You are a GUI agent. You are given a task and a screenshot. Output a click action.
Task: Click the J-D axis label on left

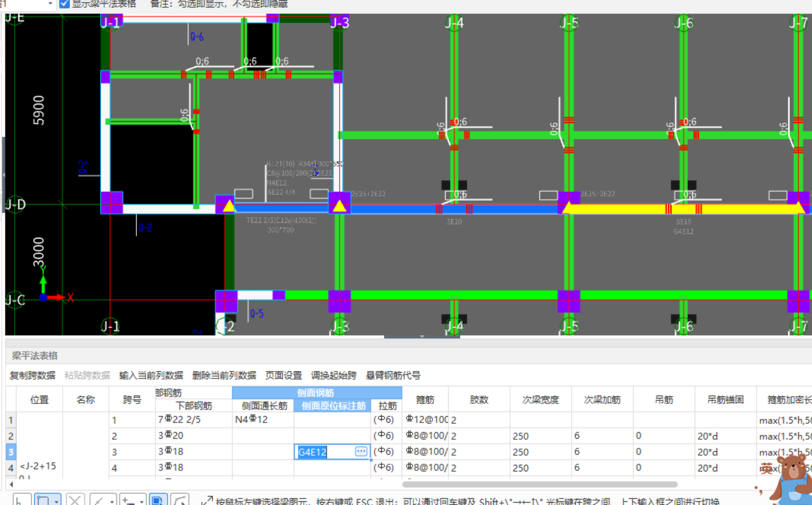tap(15, 204)
